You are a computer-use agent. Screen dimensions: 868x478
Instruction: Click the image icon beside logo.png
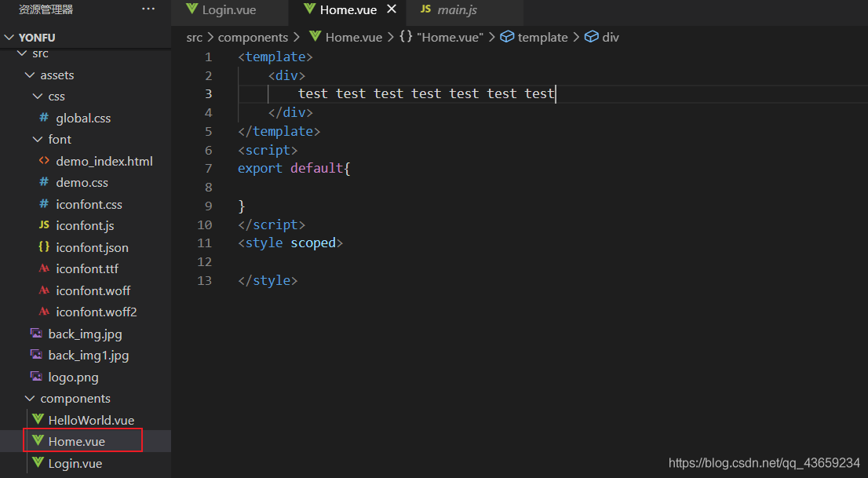(36, 377)
